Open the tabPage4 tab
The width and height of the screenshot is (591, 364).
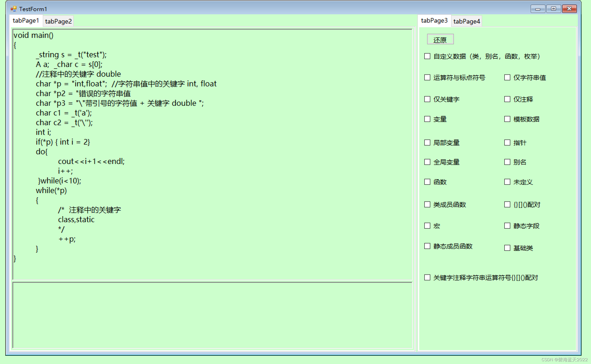467,21
